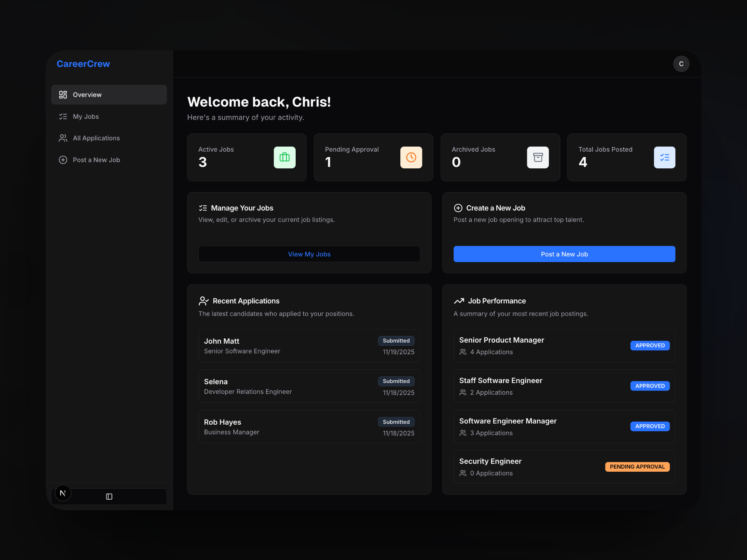Click the round N logo badge
Viewport: 747px width, 560px height.
(x=63, y=493)
